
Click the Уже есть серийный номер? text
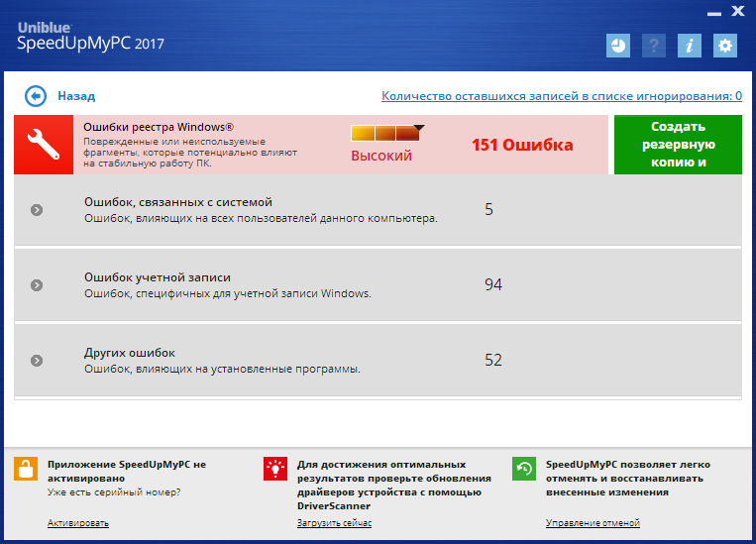pos(114,492)
